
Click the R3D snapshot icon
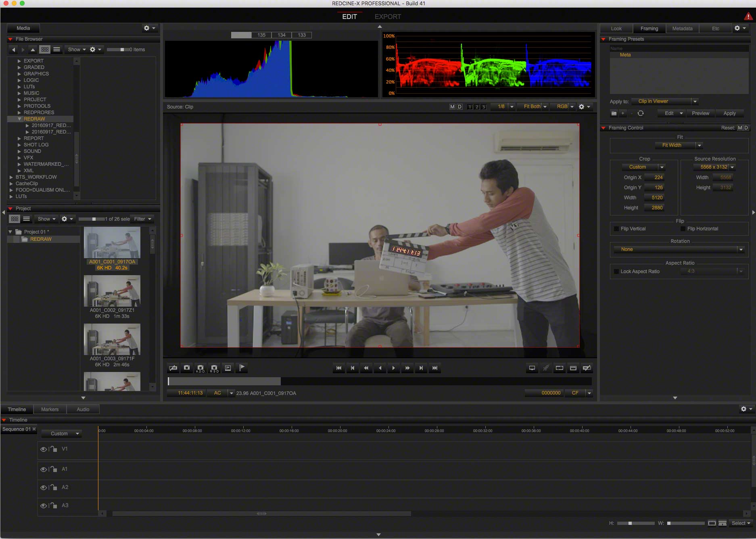pos(214,368)
